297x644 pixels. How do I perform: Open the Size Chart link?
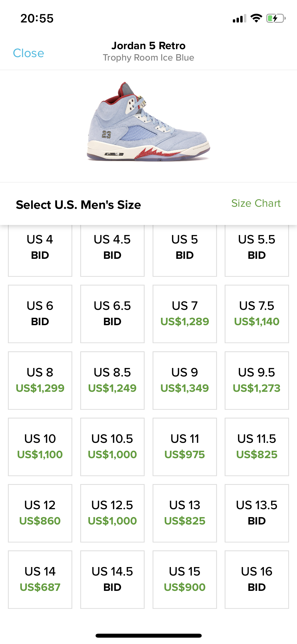click(256, 203)
